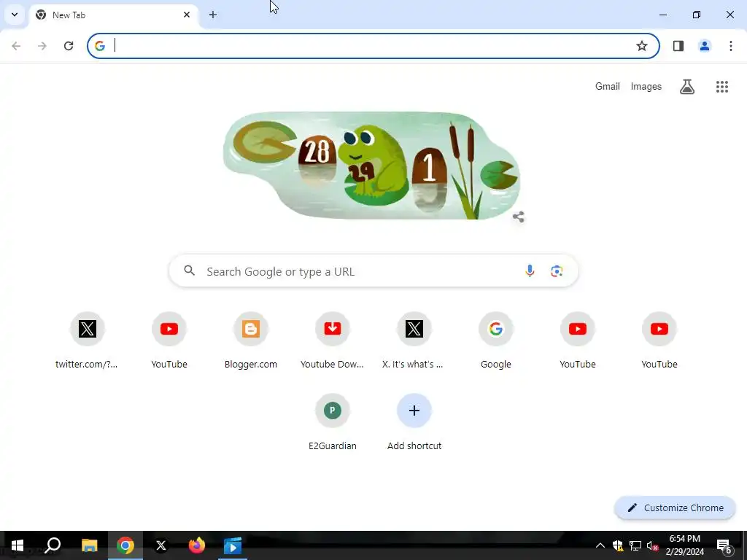This screenshot has height=560, width=747.
Task: Go forward with the forward arrow
Action: click(42, 46)
